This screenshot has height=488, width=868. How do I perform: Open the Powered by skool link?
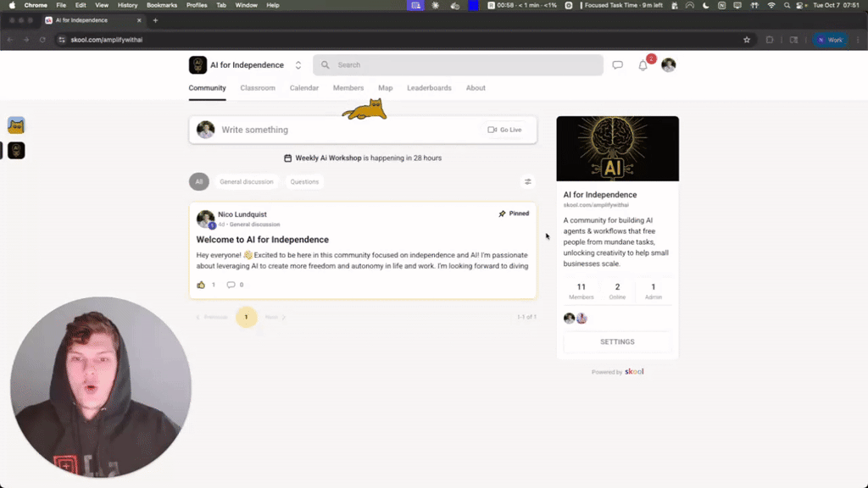(617, 372)
